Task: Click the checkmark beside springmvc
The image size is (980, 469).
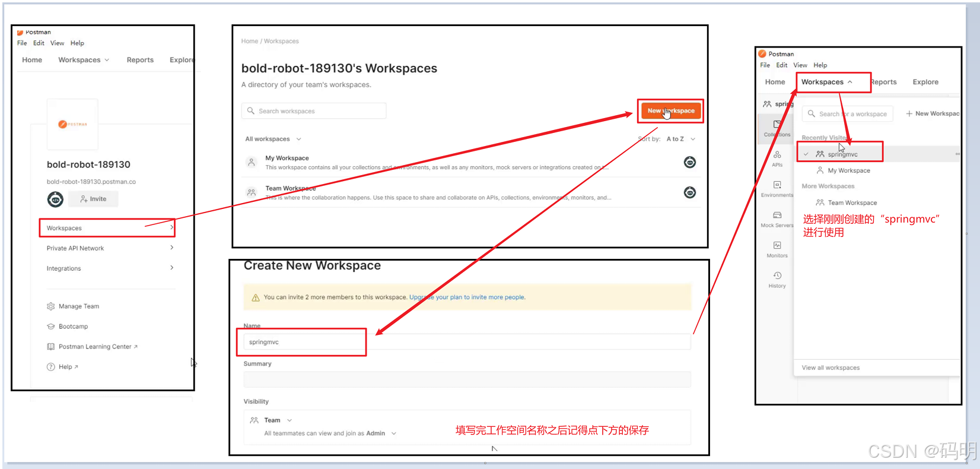Action: pos(806,154)
